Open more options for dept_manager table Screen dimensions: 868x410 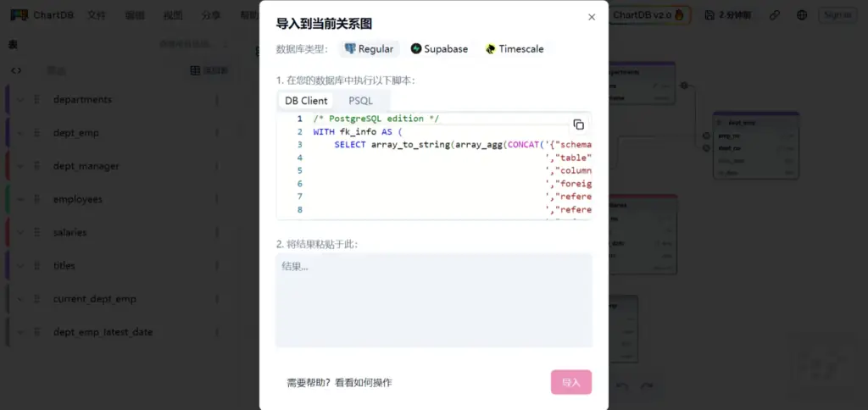tap(217, 166)
